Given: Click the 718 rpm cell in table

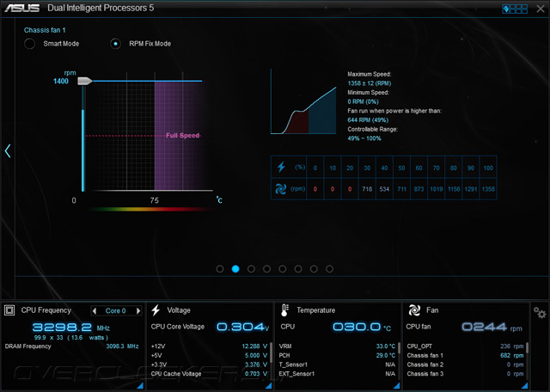Looking at the screenshot, I should [367, 189].
